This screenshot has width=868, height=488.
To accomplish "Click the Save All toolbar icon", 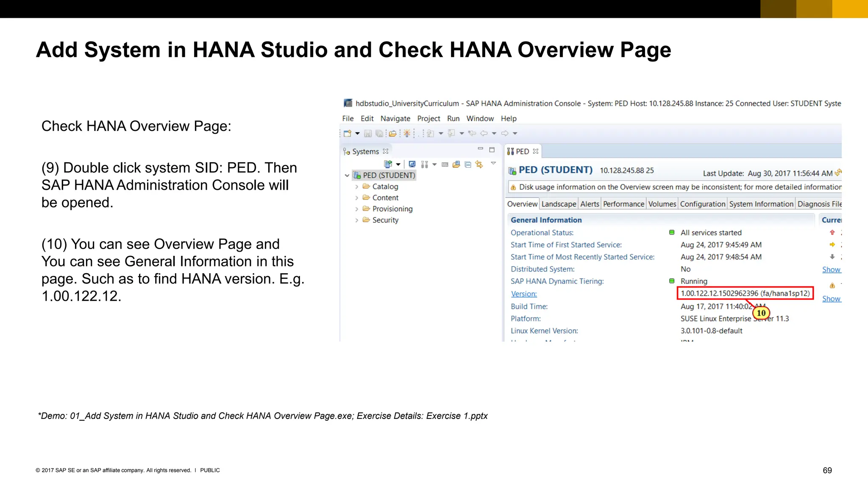I will [379, 133].
